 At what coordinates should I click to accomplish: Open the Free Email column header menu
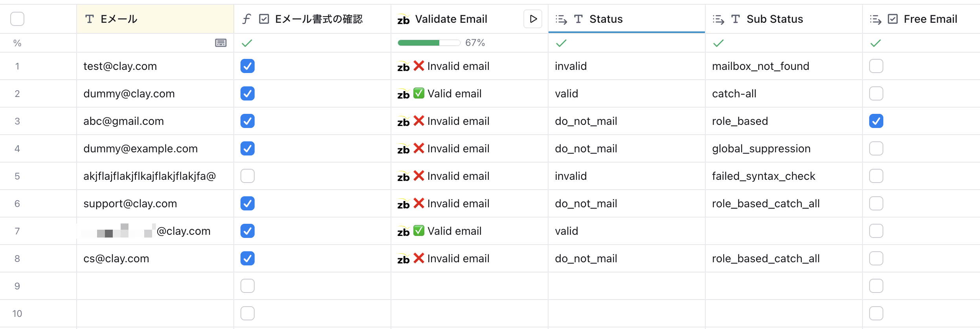[x=930, y=19]
